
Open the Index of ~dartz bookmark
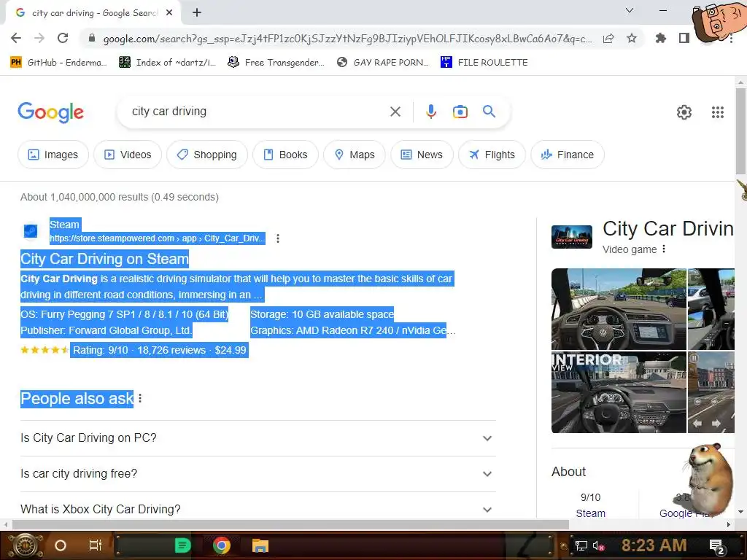point(167,63)
